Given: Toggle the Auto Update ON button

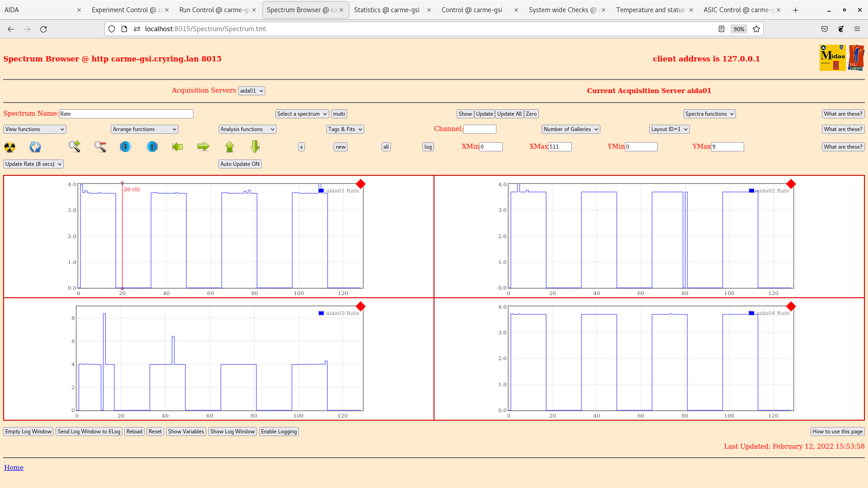Looking at the screenshot, I should pyautogui.click(x=240, y=164).
